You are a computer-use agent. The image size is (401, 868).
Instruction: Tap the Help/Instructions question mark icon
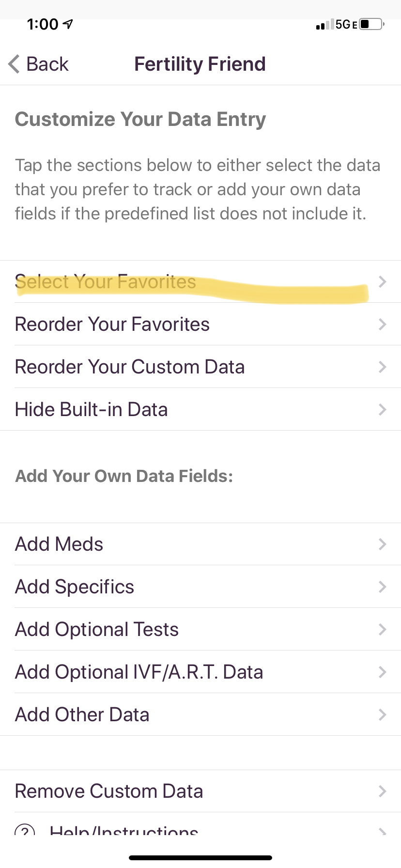[25, 830]
